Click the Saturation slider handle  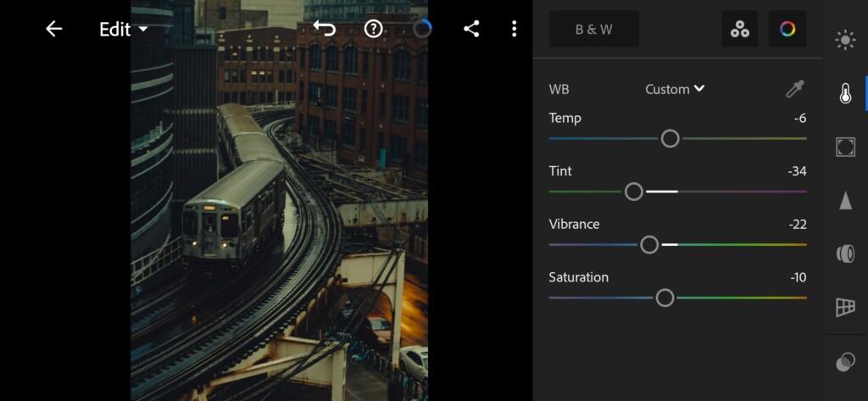click(x=665, y=298)
